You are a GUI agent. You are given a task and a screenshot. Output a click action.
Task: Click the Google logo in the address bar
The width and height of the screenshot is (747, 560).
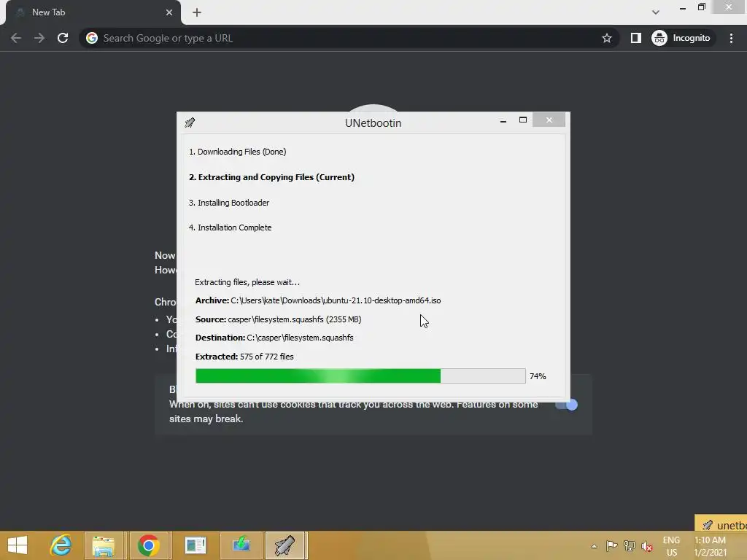(92, 38)
